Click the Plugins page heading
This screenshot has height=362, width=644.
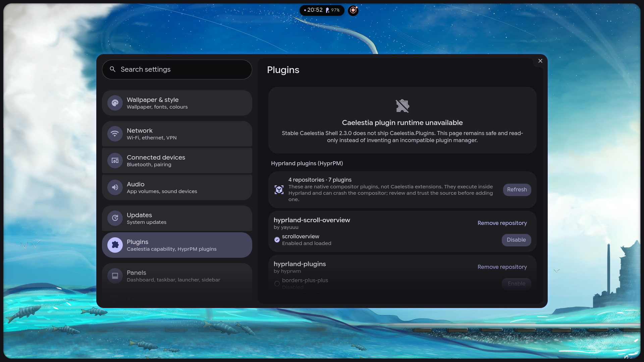tap(283, 70)
